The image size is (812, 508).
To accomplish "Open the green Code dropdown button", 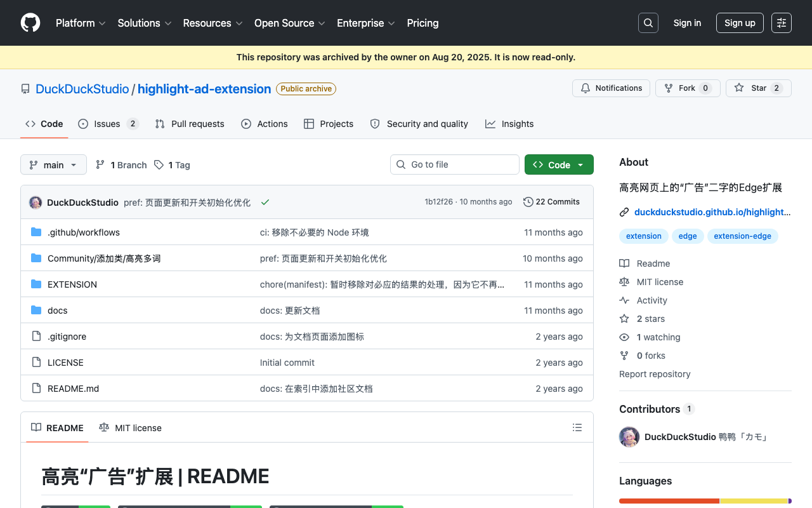I will [x=559, y=165].
